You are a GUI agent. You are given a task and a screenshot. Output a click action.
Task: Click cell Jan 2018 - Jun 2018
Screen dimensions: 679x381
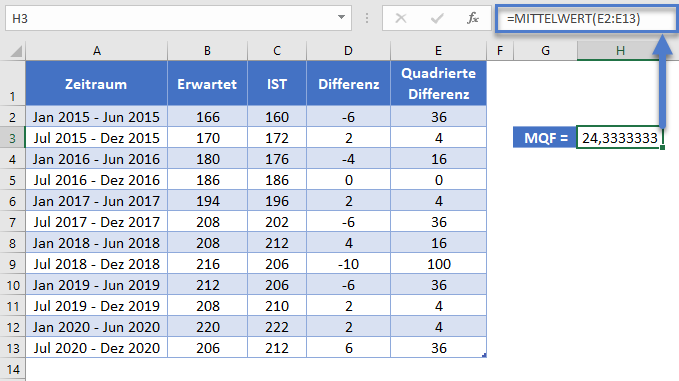pyautogui.click(x=97, y=243)
